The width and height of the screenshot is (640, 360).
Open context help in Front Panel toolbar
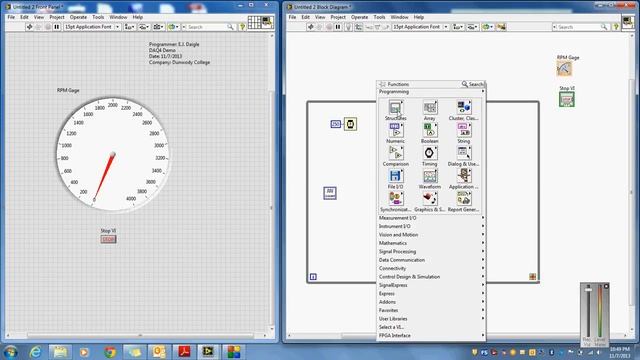click(x=242, y=27)
